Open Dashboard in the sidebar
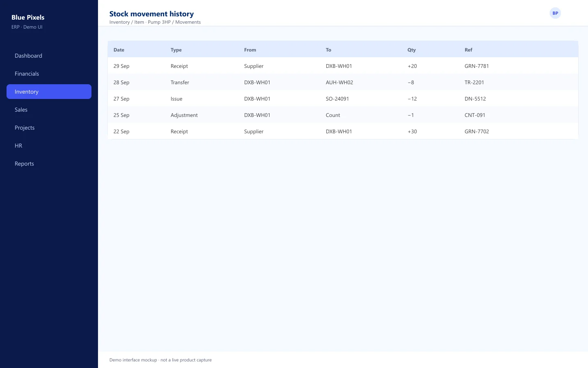Image resolution: width=588 pixels, height=368 pixels. (x=49, y=56)
